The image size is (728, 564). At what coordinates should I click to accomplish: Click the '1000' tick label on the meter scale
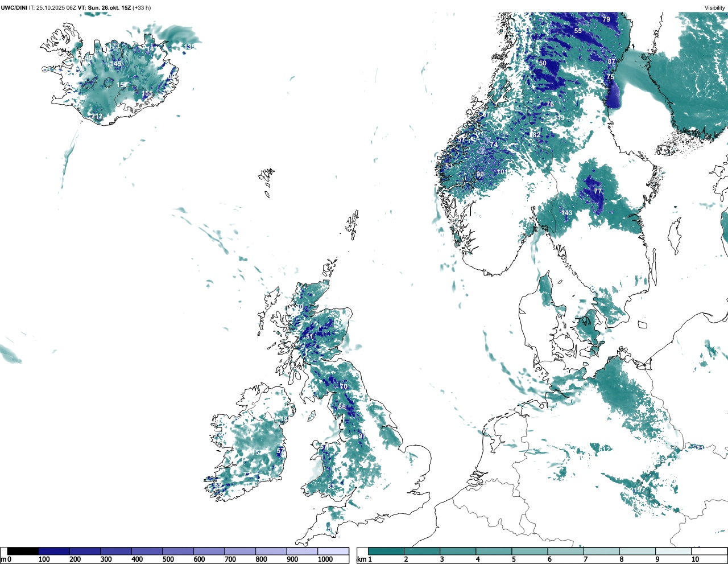pos(325,559)
